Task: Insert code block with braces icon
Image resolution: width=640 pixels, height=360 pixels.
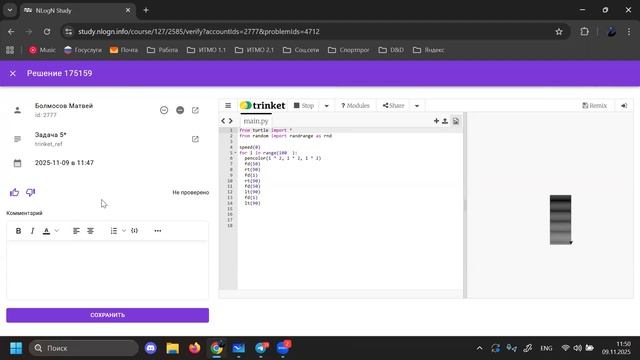Action: click(x=134, y=231)
